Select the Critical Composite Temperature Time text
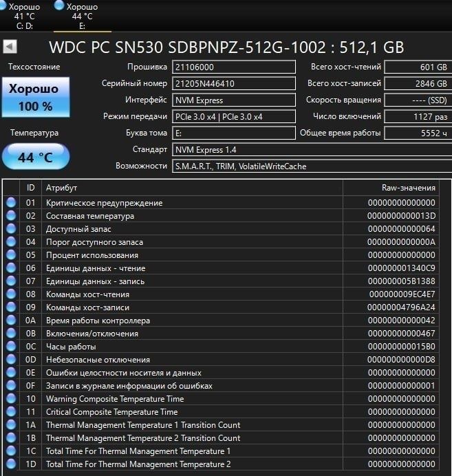The image size is (452, 476). 111,411
